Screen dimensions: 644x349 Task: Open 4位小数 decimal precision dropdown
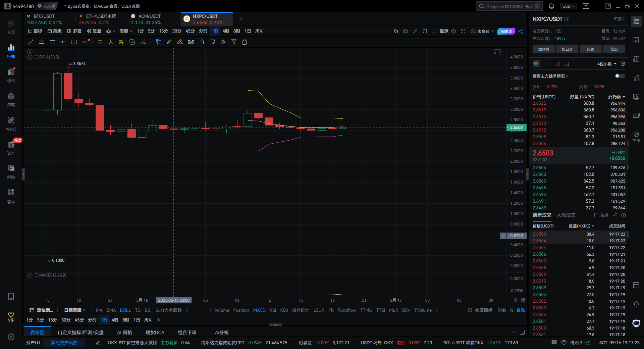(607, 64)
